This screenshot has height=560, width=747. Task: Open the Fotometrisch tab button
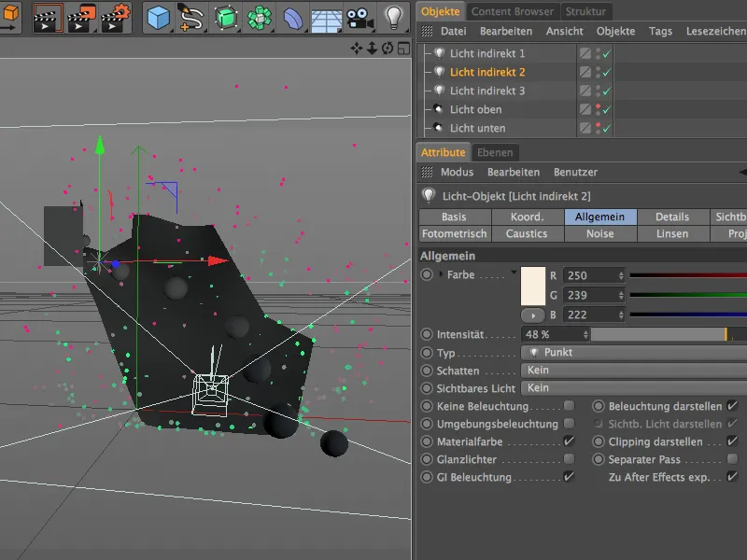454,234
